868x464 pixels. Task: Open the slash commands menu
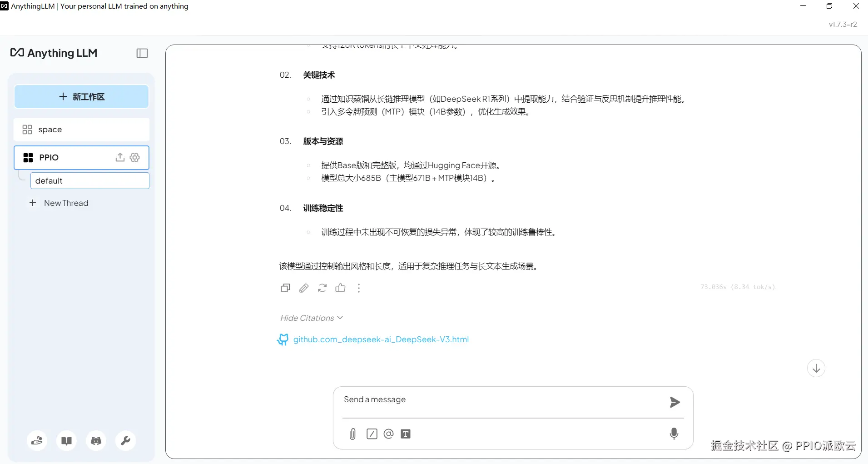point(372,434)
